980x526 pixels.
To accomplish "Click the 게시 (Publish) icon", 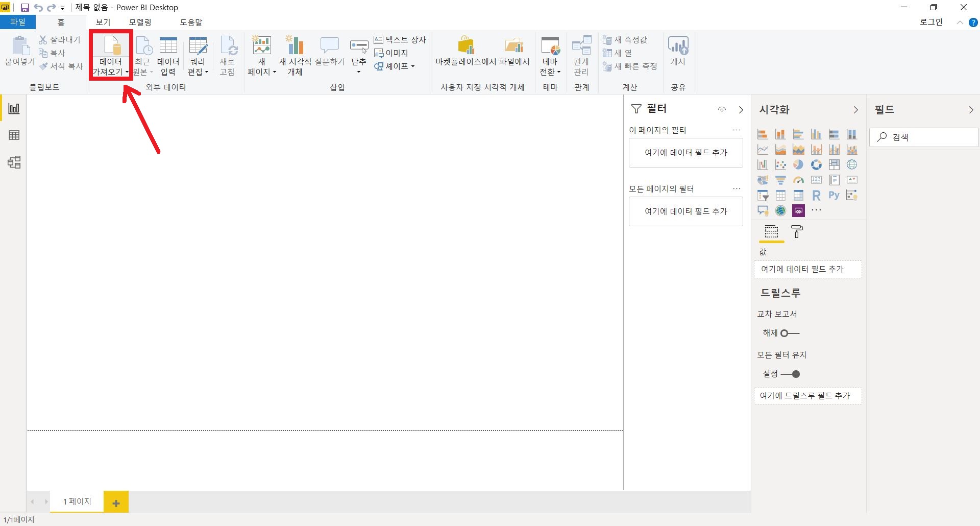I will pyautogui.click(x=678, y=45).
